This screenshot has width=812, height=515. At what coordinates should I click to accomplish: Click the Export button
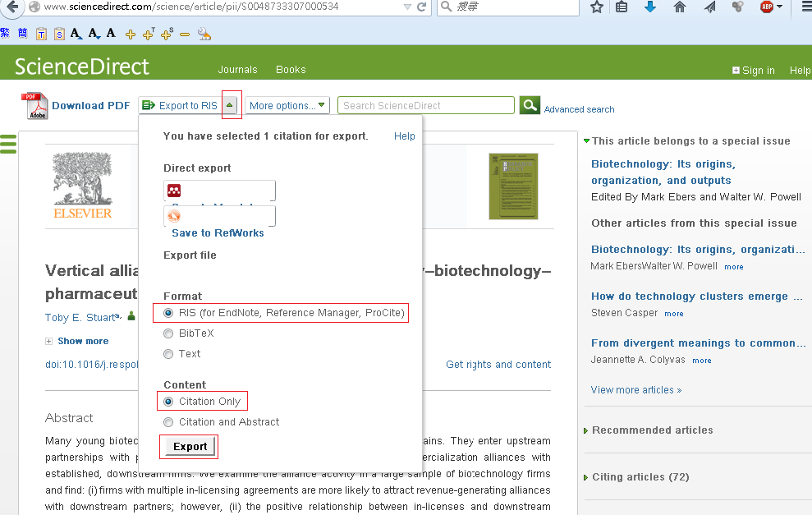click(190, 447)
